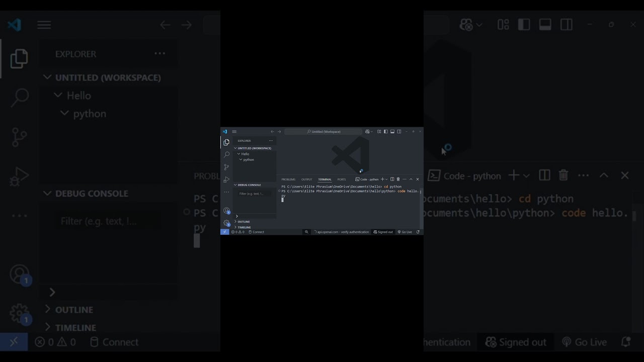The width and height of the screenshot is (644, 362).
Task: Open errors and warnings counter in centered status bar
Action: tap(238, 232)
